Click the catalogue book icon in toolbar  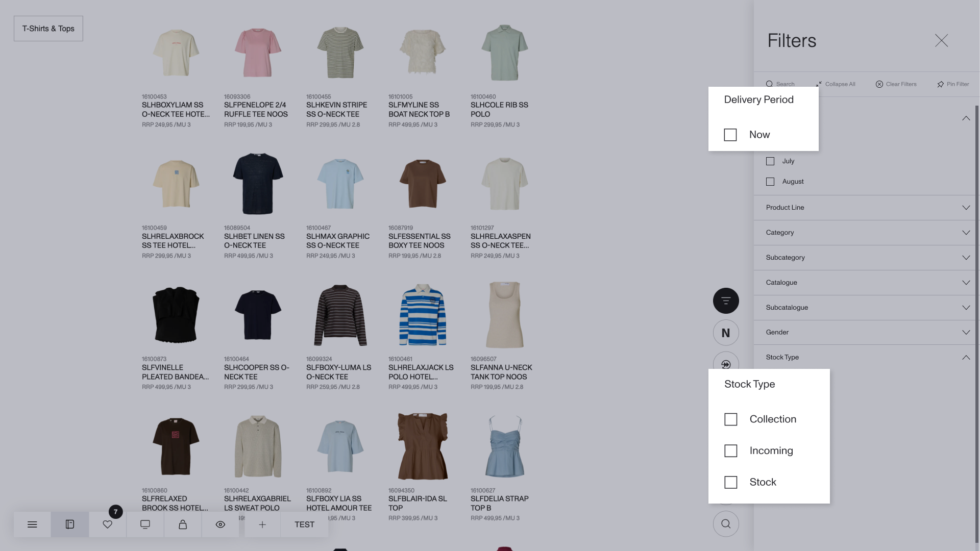pos(70,524)
